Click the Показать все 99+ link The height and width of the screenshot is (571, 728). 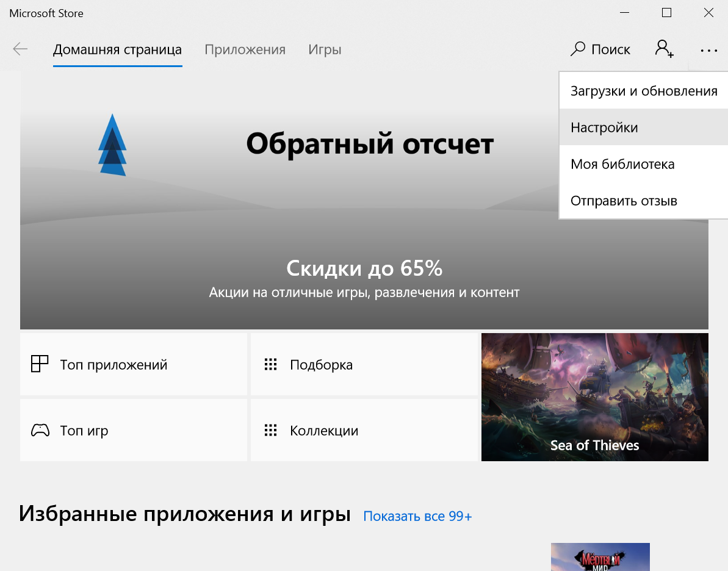417,516
